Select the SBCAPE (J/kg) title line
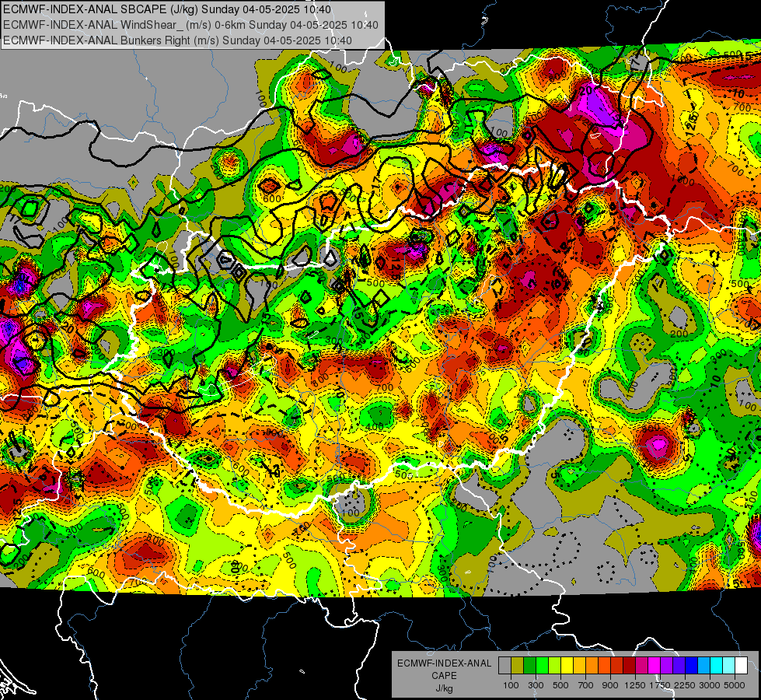The image size is (761, 700). tap(167, 9)
